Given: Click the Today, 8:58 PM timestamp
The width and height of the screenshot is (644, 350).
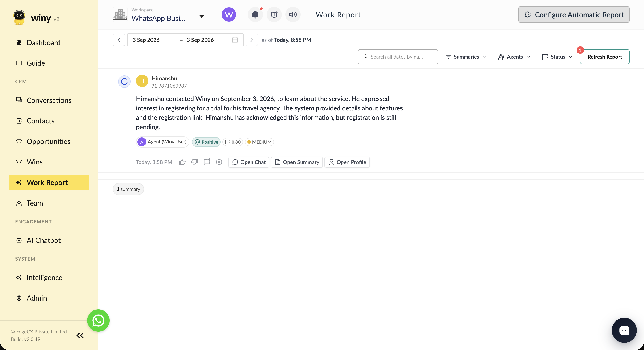Looking at the screenshot, I should tap(154, 162).
